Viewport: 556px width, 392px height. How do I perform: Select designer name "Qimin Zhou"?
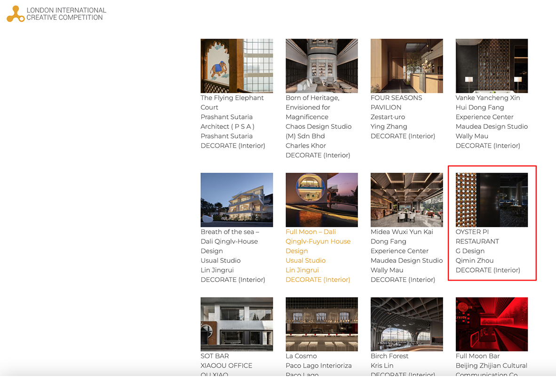[x=475, y=260]
